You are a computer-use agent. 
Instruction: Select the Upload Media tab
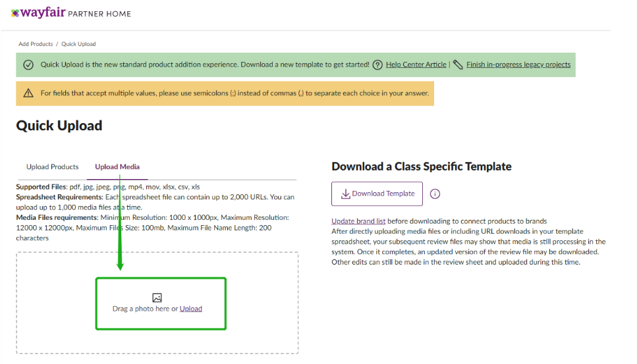click(x=117, y=167)
